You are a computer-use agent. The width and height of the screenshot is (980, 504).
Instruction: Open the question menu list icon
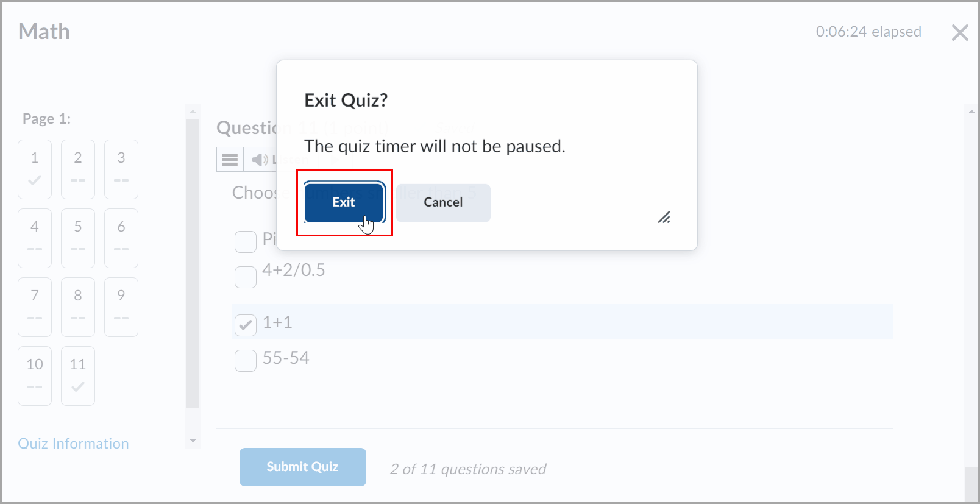[x=230, y=160]
